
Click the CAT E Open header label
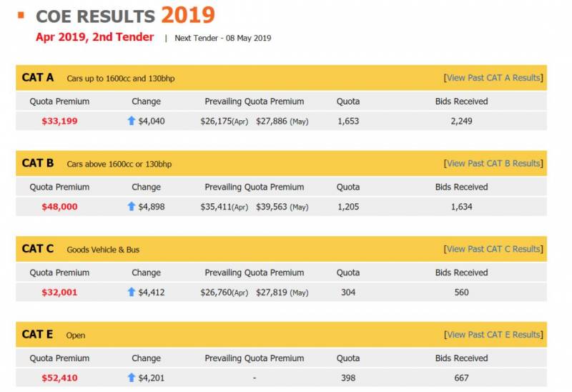pos(75,335)
